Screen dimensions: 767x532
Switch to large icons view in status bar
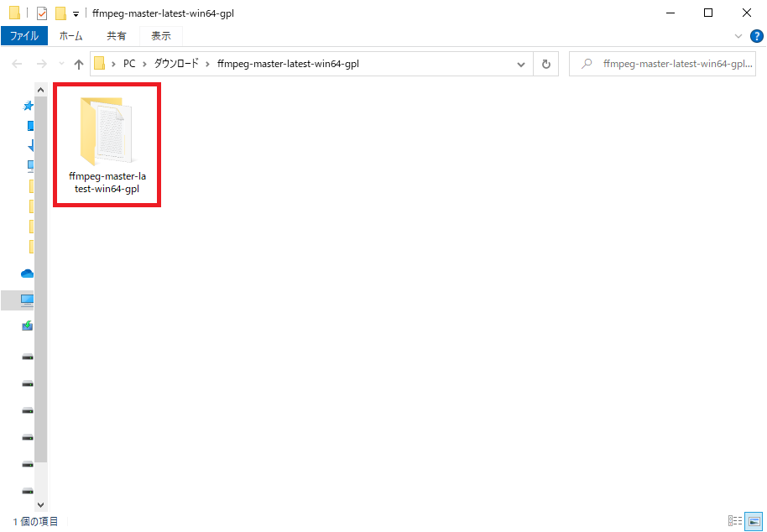coord(754,521)
